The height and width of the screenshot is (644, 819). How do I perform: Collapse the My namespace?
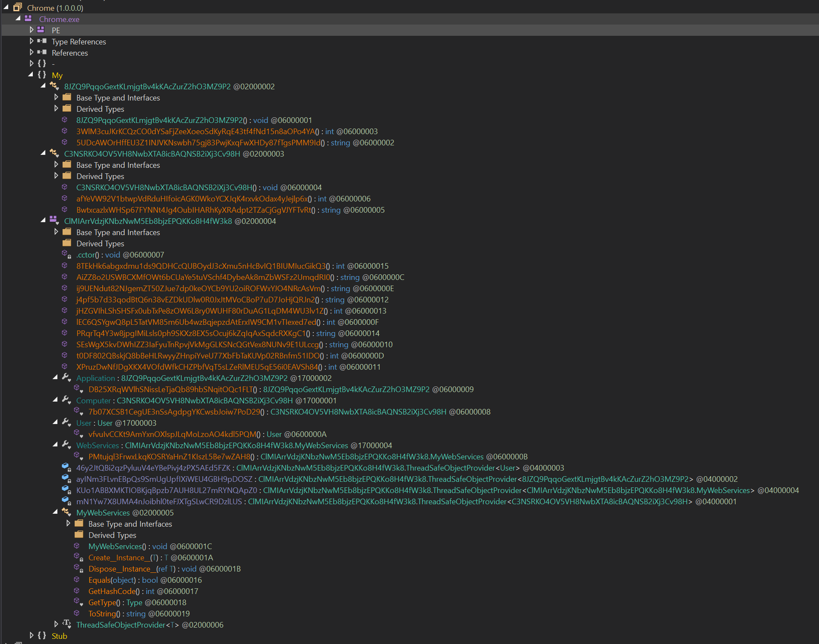(31, 74)
